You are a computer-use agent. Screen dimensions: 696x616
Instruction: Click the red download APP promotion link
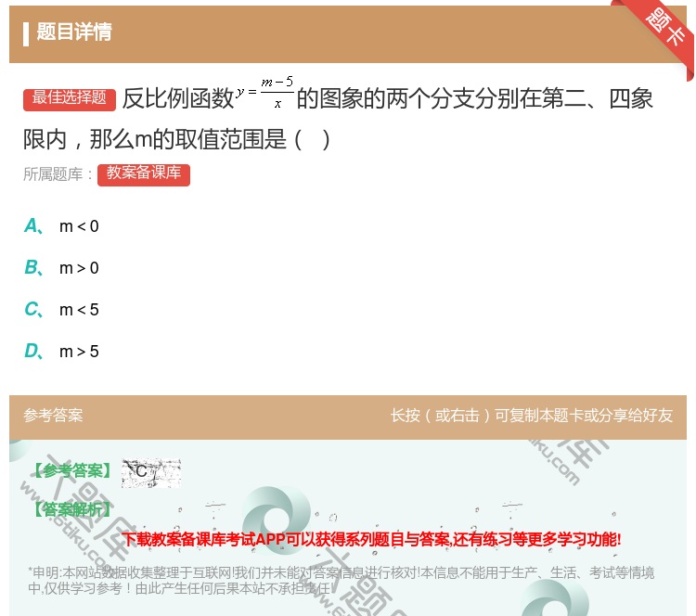[x=371, y=540]
